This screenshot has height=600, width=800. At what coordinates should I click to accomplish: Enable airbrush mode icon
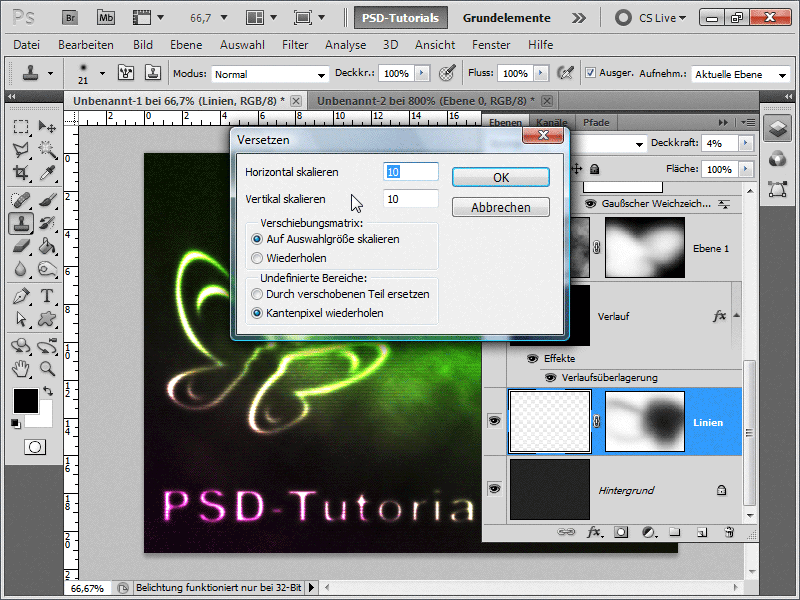tap(565, 73)
